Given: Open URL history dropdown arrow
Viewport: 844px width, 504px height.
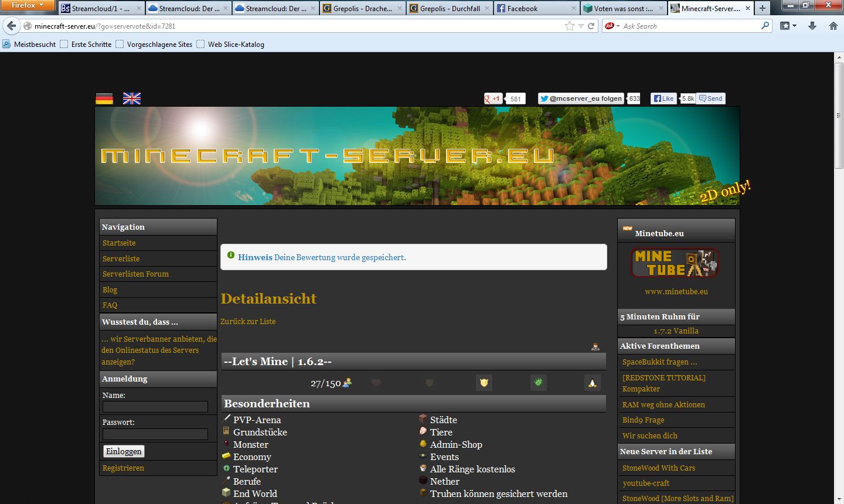Looking at the screenshot, I should [x=581, y=26].
